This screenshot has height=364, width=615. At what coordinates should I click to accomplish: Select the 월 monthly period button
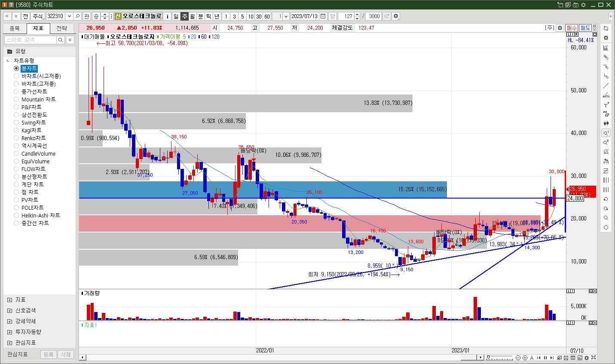(192, 16)
